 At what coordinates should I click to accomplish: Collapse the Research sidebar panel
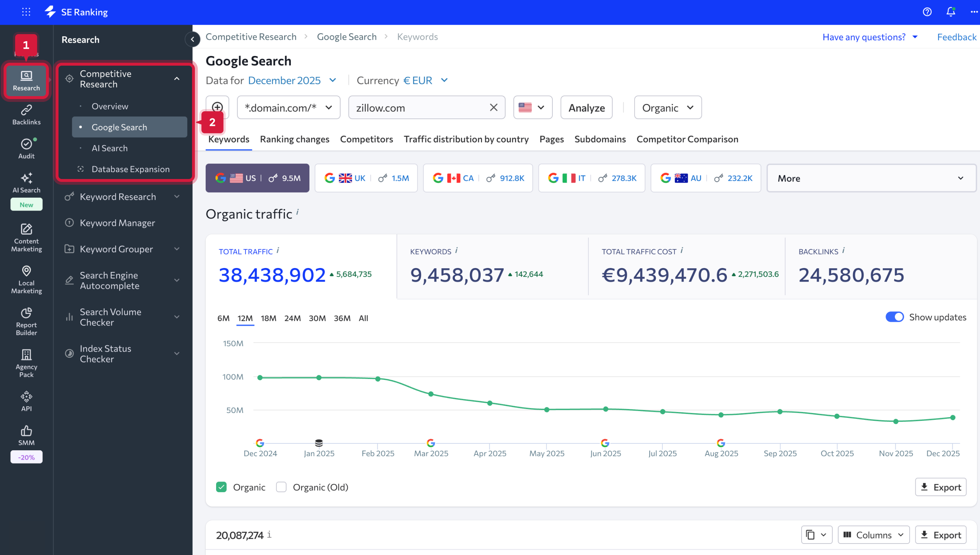click(192, 39)
